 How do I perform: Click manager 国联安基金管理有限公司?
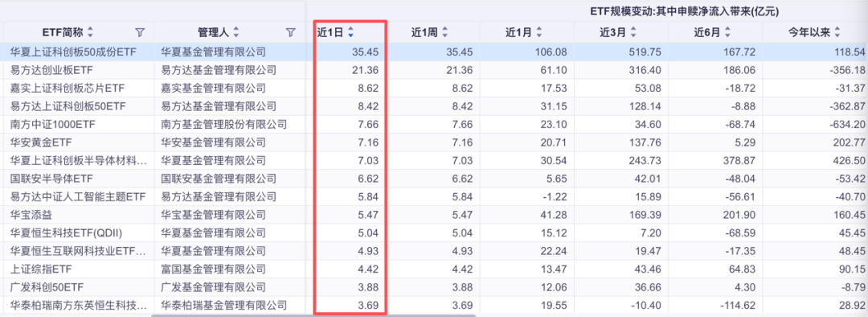coord(218,179)
